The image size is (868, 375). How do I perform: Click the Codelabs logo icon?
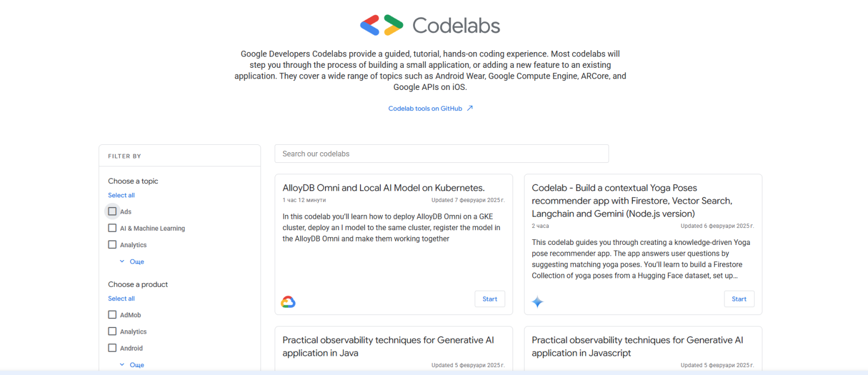coord(381,25)
